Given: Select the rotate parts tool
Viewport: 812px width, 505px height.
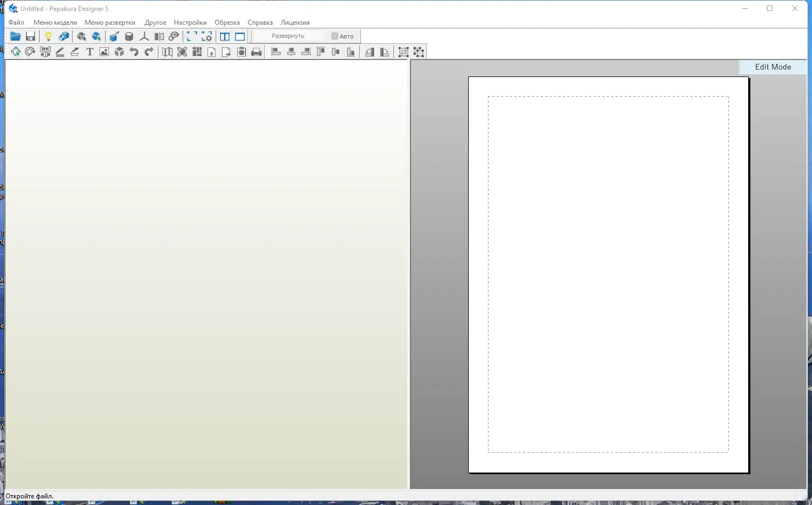Looking at the screenshot, I should point(30,52).
